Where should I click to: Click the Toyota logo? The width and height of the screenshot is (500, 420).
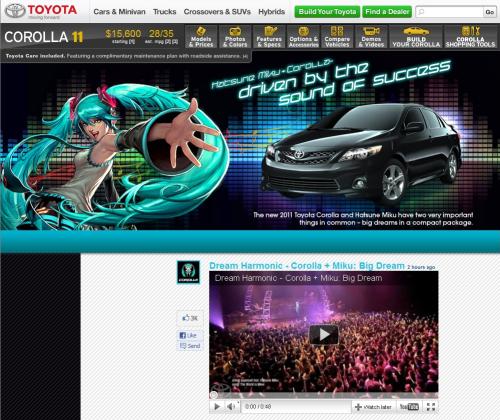[x=41, y=11]
